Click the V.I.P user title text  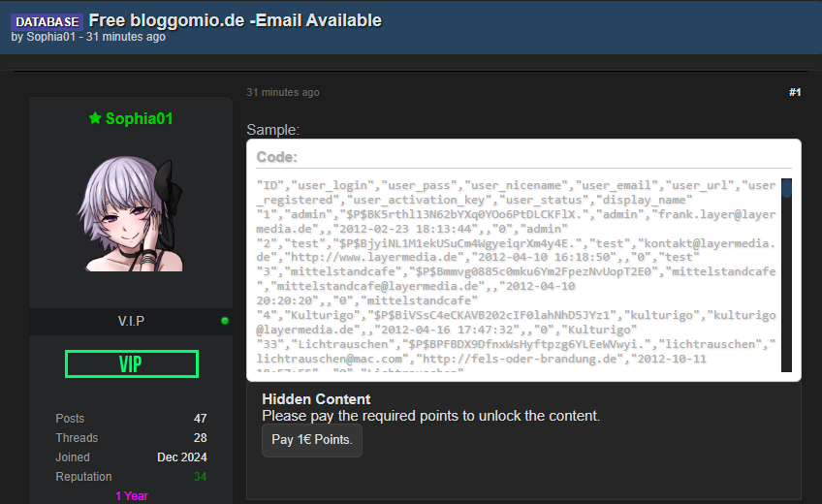click(131, 321)
